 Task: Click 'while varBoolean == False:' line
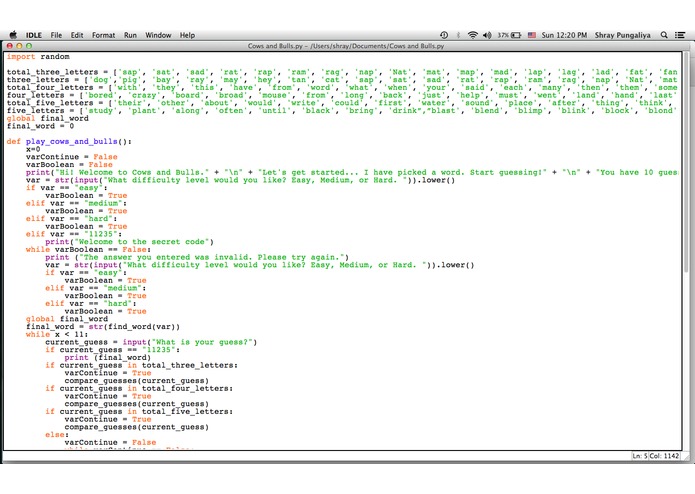click(88, 249)
